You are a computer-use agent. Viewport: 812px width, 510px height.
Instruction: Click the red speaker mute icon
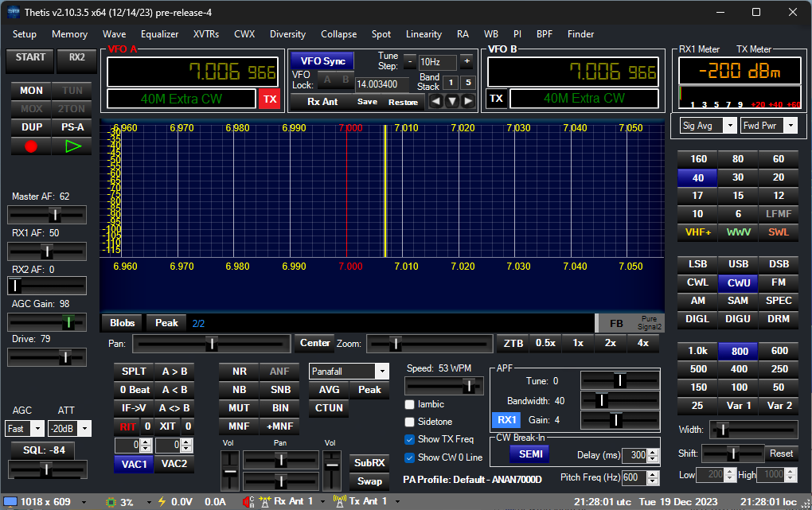pyautogui.click(x=248, y=501)
